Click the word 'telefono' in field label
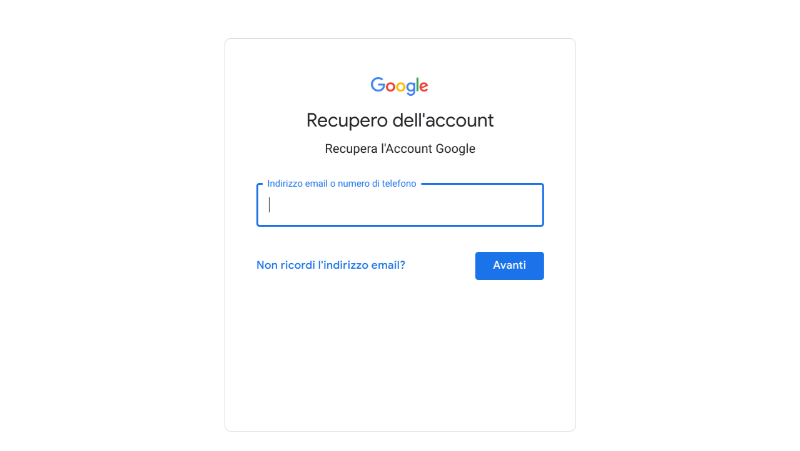The height and width of the screenshot is (451, 800). (399, 184)
